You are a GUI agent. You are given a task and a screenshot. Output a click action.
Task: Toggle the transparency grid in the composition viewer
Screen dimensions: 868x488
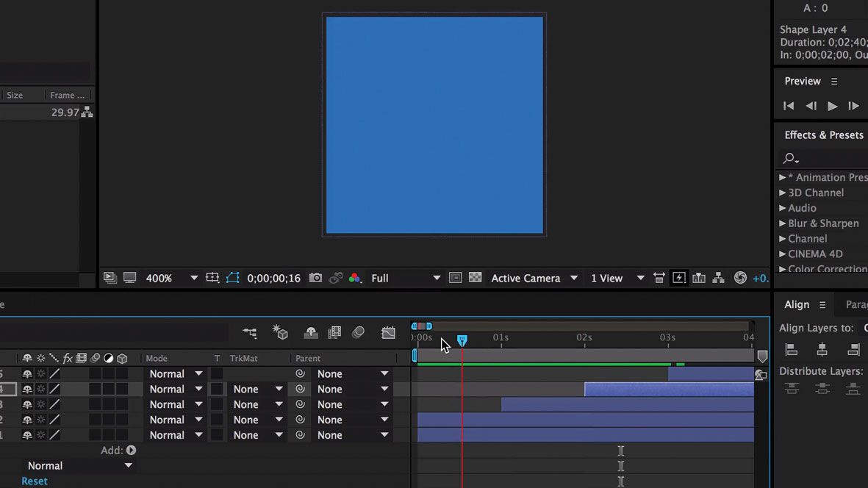475,278
